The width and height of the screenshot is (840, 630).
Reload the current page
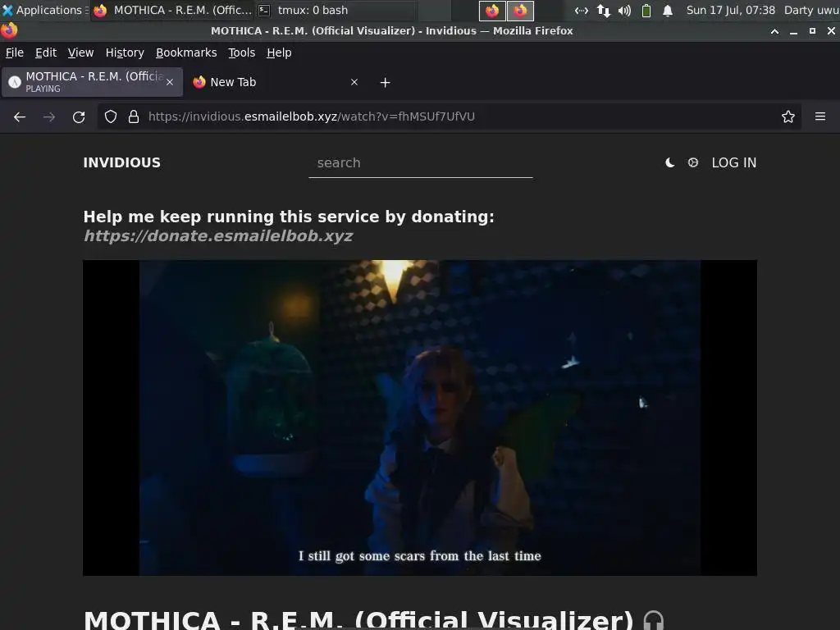(x=79, y=116)
